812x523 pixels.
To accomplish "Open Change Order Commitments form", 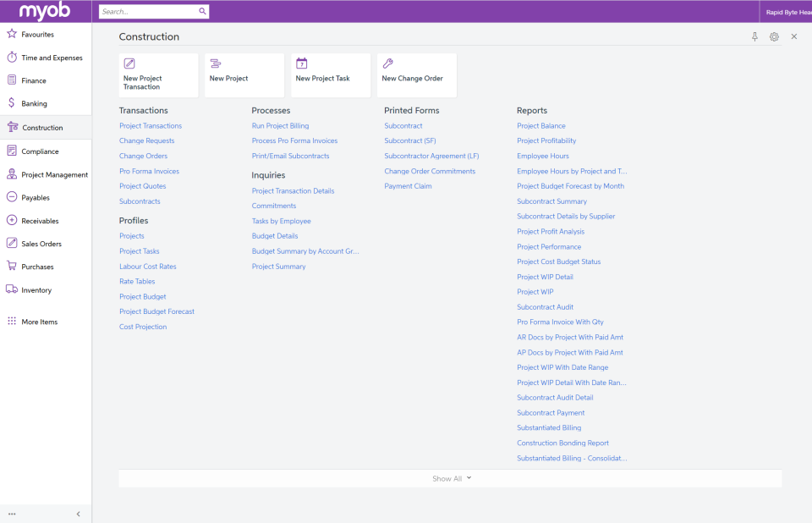I will click(430, 171).
